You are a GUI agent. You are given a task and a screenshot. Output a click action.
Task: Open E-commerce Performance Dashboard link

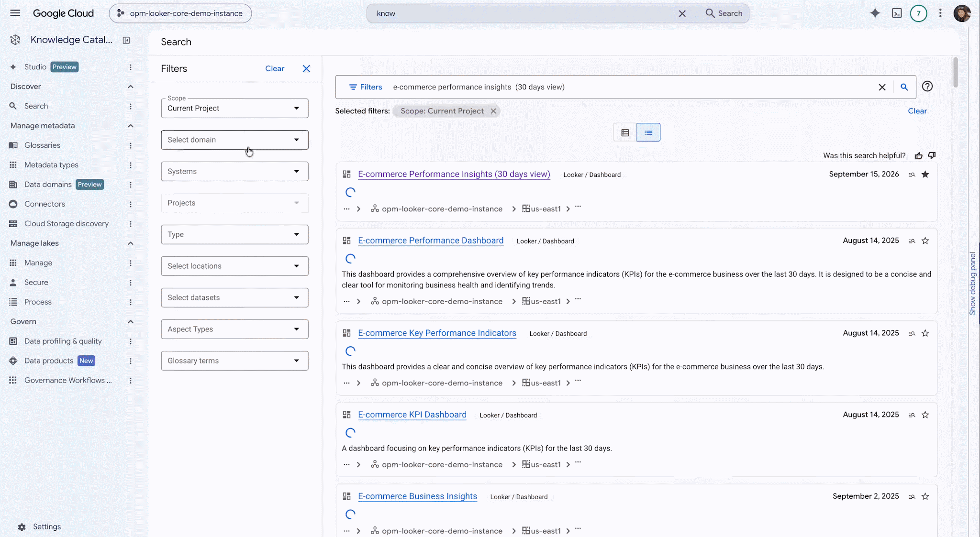click(x=431, y=241)
